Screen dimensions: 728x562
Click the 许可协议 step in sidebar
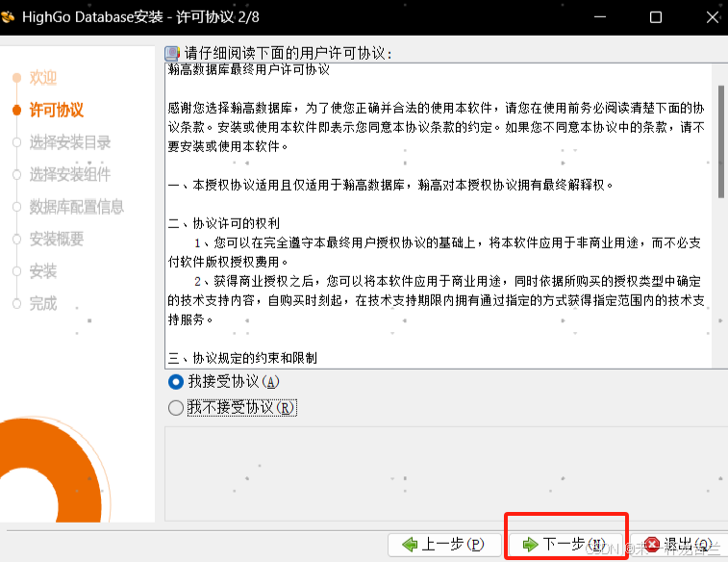pyautogui.click(x=57, y=110)
